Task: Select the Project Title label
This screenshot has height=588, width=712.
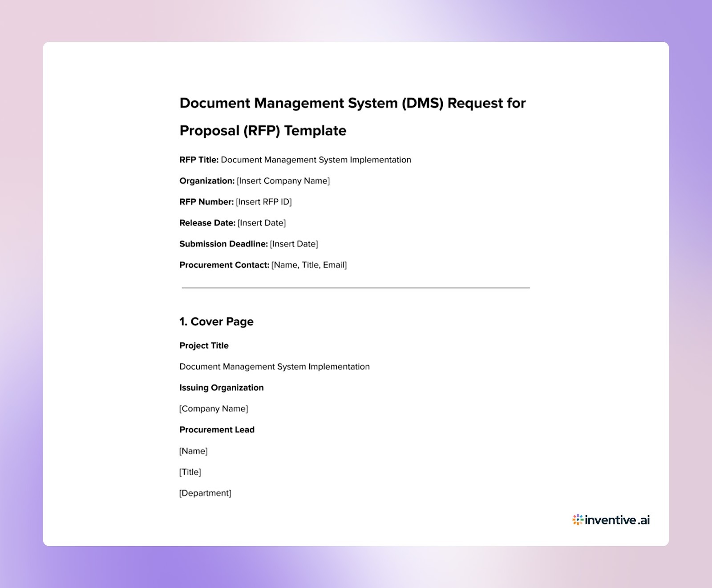Action: click(x=204, y=345)
